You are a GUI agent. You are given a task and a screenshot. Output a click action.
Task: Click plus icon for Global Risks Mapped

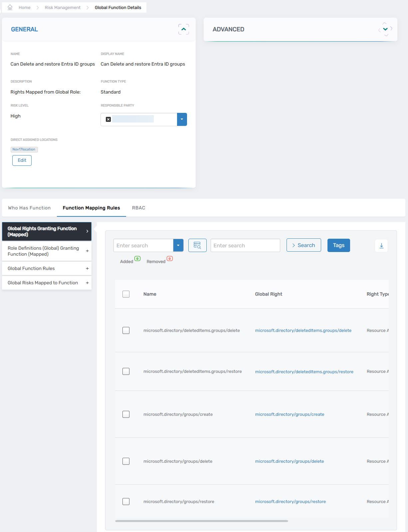click(87, 283)
